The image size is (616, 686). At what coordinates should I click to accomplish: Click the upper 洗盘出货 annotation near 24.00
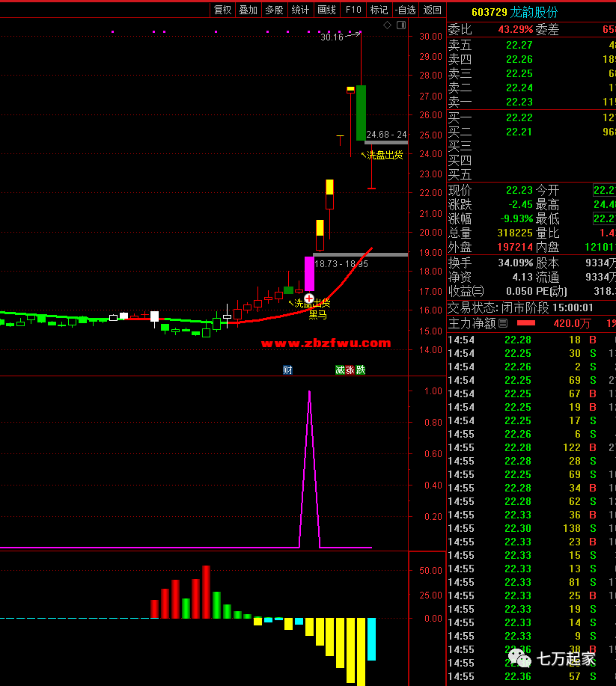[385, 155]
